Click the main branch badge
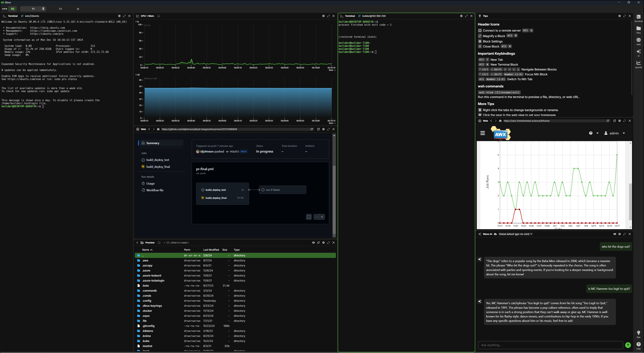Viewport: 644px width, 353px height. pos(244,152)
